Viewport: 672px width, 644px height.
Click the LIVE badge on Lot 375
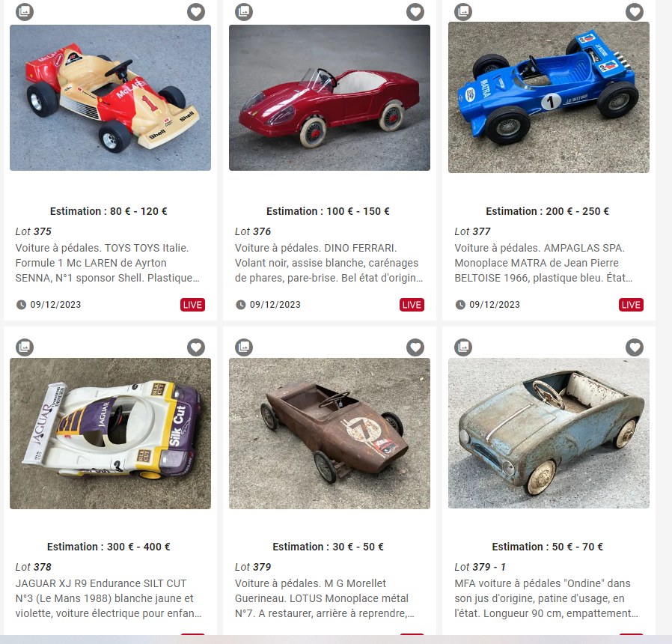pyautogui.click(x=192, y=305)
